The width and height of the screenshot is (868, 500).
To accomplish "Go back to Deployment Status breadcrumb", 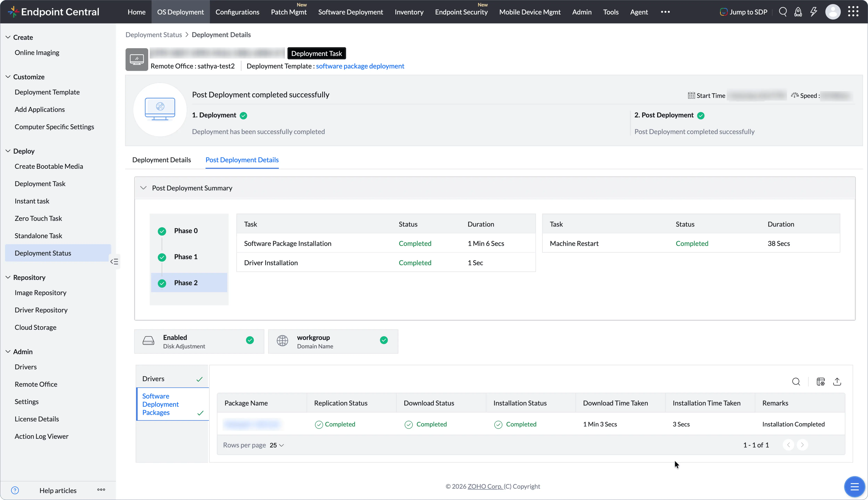I will click(x=153, y=35).
